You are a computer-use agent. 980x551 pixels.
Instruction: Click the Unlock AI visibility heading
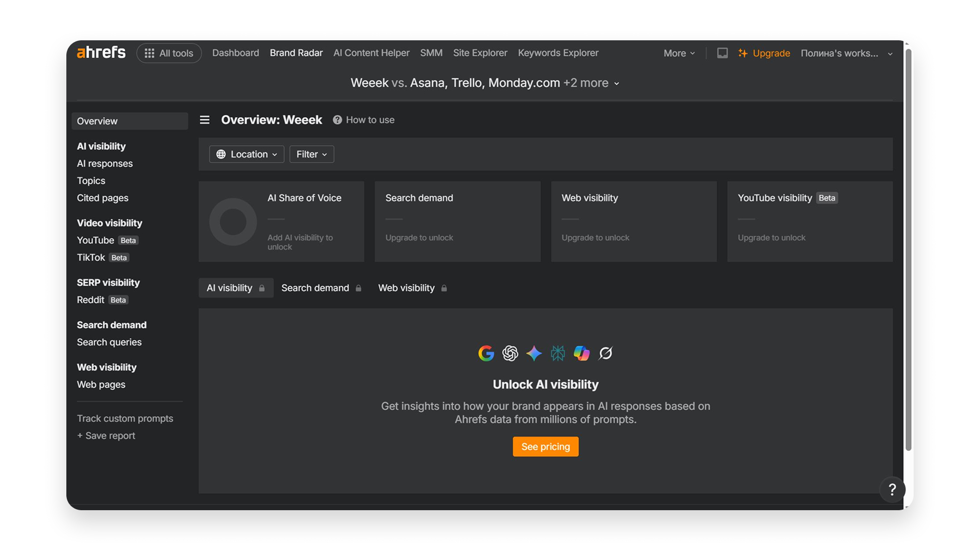tap(546, 385)
